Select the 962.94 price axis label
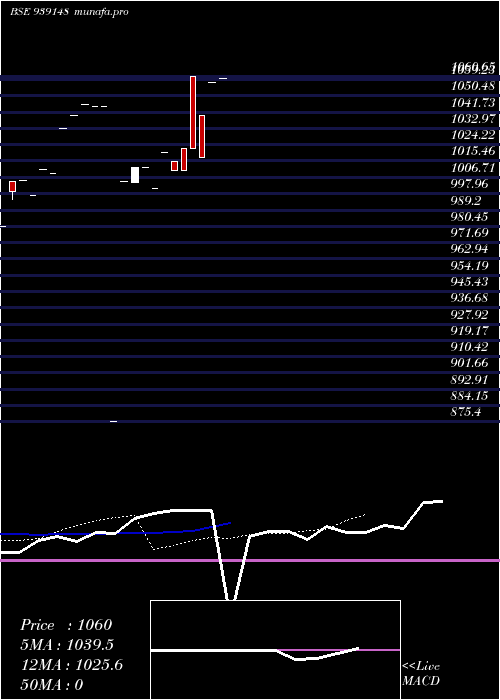The image size is (500, 700). tap(470, 249)
